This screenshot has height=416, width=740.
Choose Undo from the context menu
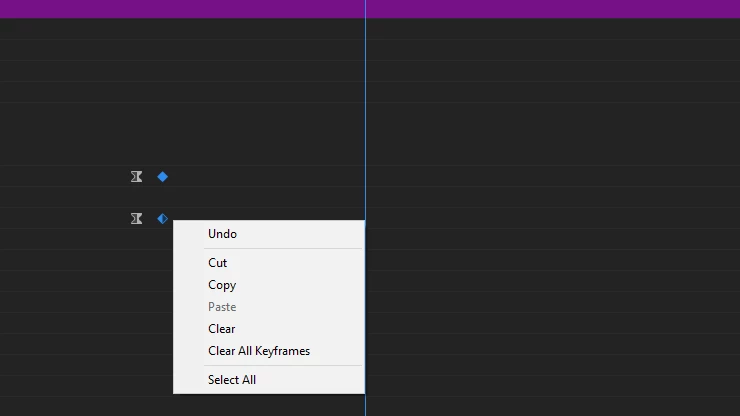click(x=269, y=234)
